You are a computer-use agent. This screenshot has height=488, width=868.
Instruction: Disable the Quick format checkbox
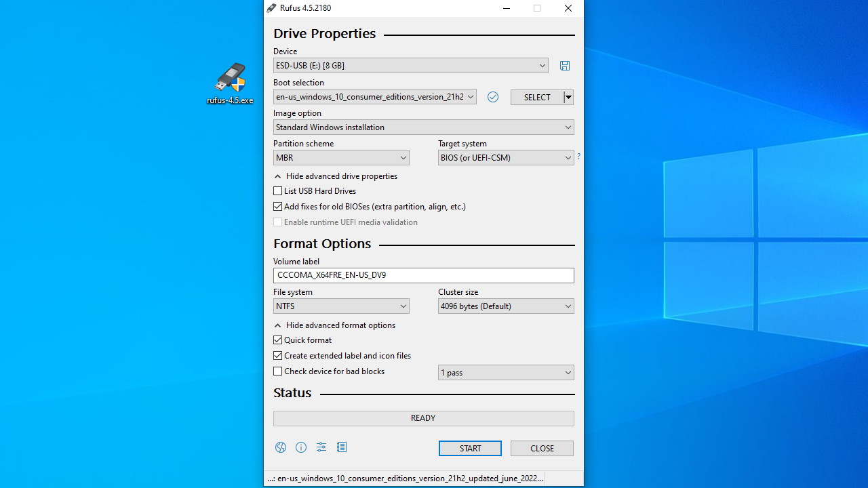click(278, 340)
